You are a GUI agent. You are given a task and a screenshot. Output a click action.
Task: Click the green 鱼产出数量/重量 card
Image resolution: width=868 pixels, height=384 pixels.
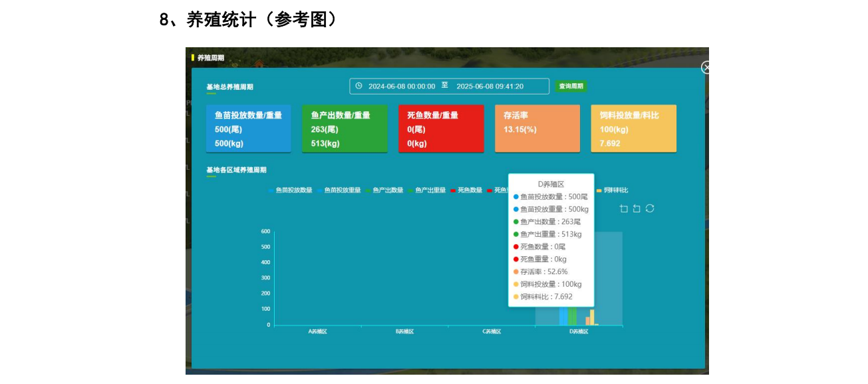(x=345, y=128)
